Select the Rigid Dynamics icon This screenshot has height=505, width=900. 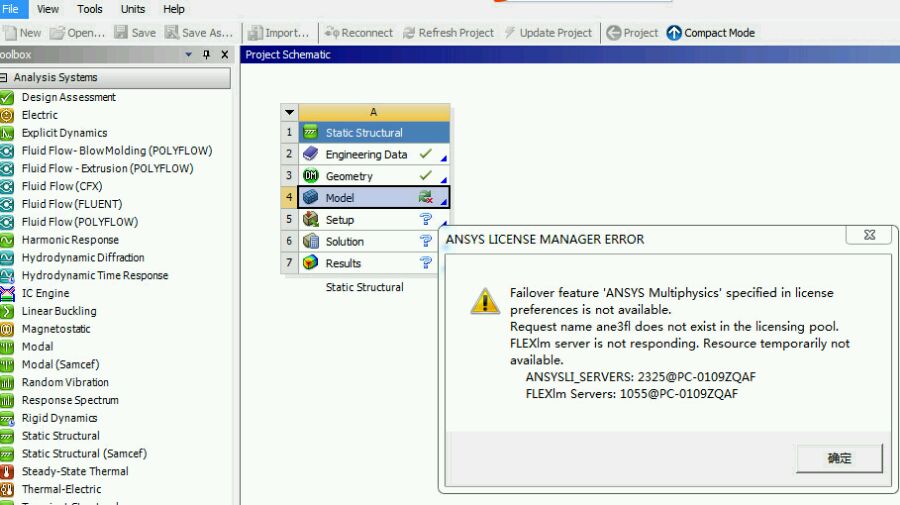click(7, 418)
